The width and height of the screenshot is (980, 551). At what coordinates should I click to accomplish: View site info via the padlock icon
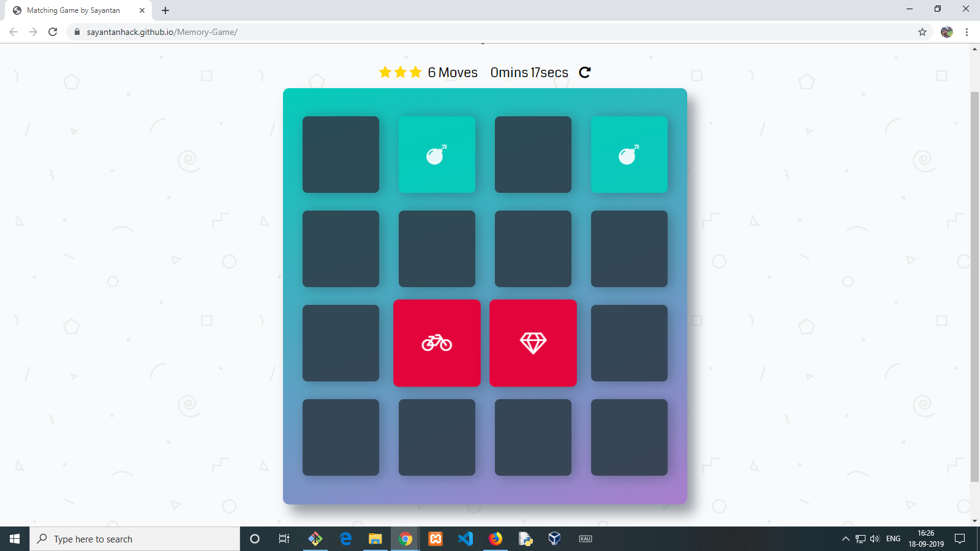[77, 32]
